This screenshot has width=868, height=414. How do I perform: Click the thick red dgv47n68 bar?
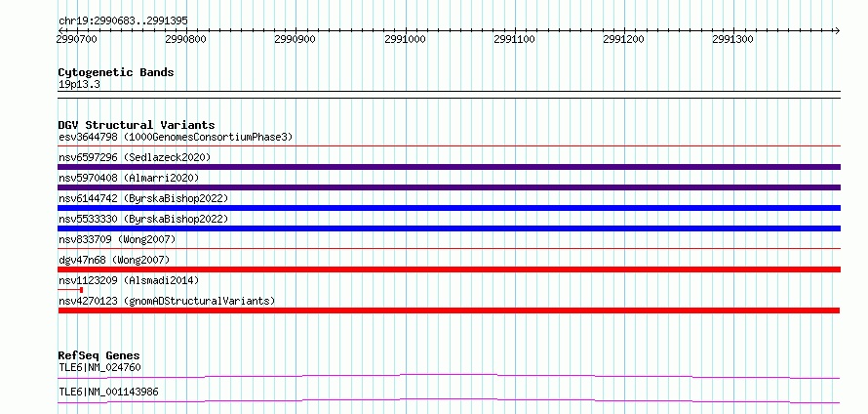pyautogui.click(x=449, y=269)
